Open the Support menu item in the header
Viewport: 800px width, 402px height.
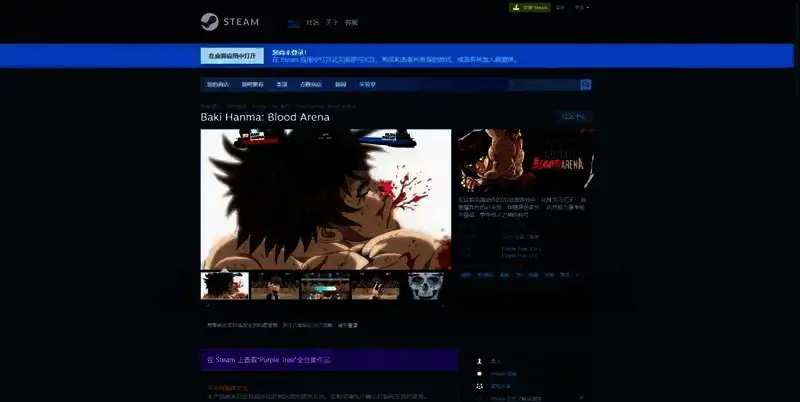(351, 21)
